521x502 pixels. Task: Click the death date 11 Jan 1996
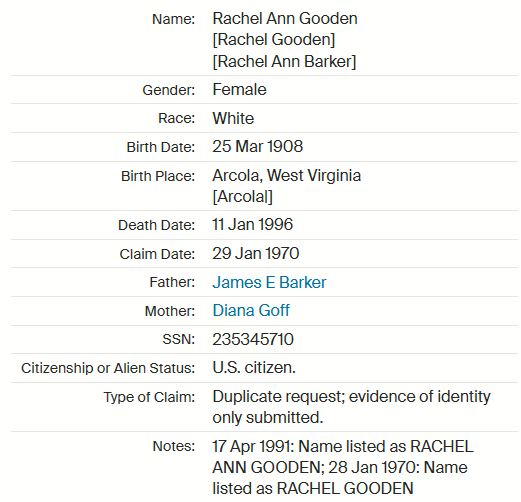253,224
